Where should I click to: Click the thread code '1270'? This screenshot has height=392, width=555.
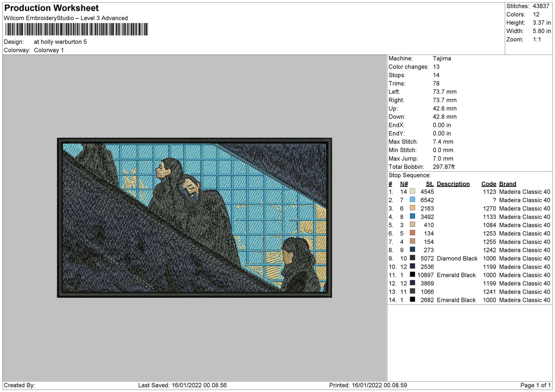[x=490, y=208]
